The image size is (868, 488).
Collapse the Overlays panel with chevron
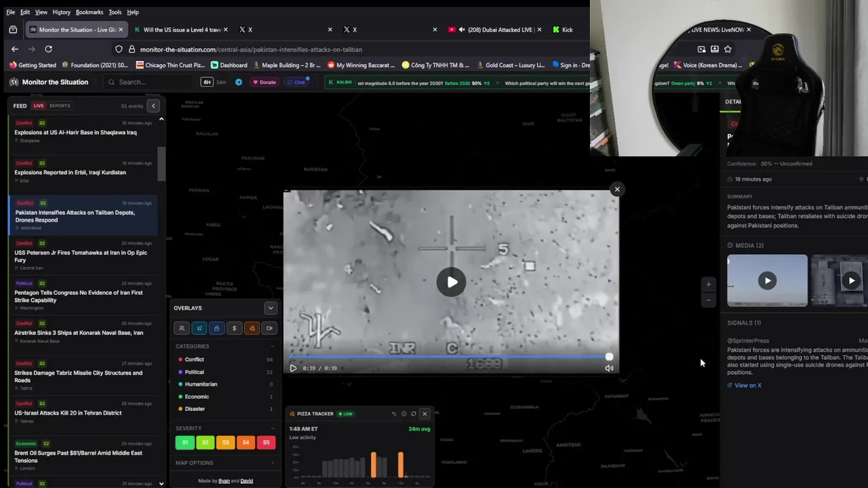pos(271,308)
